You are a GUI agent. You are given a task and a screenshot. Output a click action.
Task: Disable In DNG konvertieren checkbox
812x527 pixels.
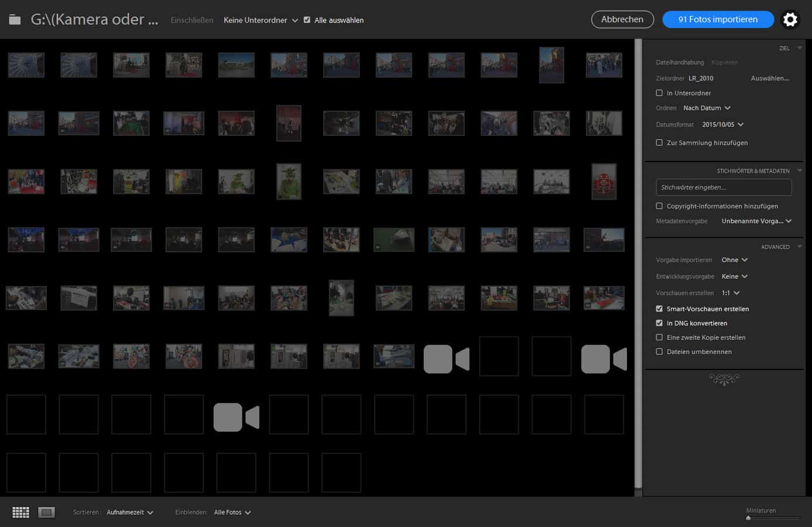coord(659,323)
